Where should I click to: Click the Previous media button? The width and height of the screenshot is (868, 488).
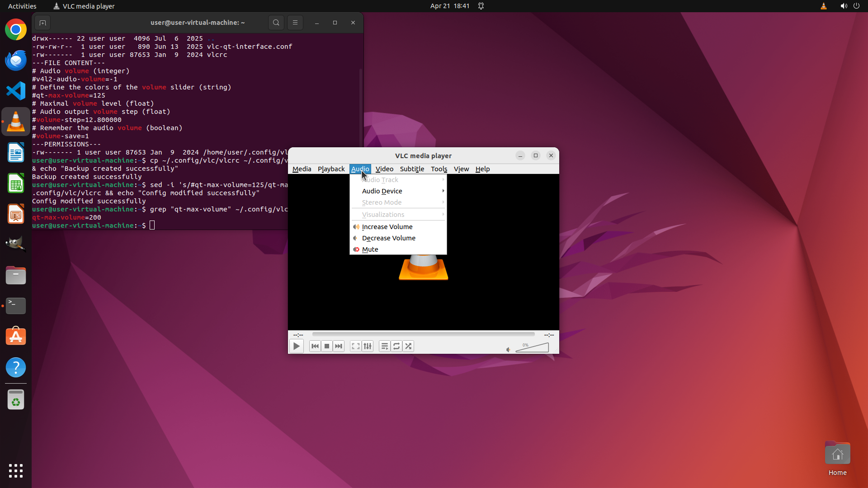click(315, 346)
